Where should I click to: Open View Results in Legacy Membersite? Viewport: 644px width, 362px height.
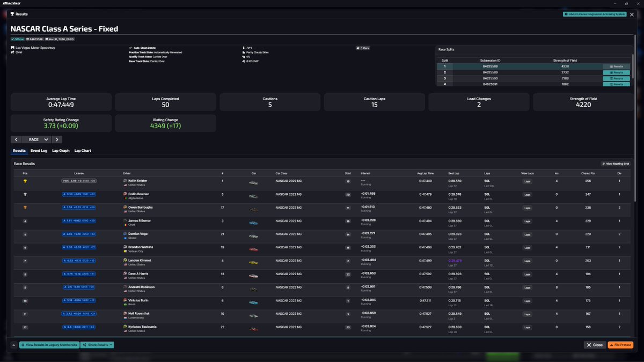(49, 345)
